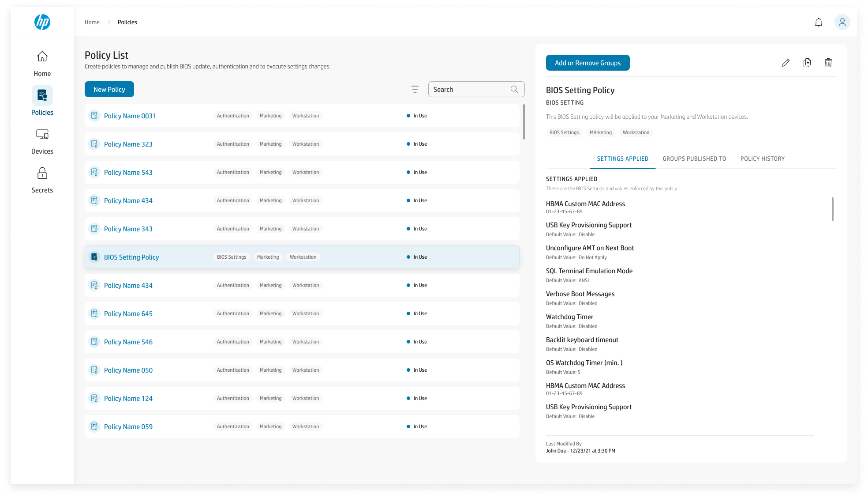Edit the BIOS Setting Policy with the pencil icon

786,63
